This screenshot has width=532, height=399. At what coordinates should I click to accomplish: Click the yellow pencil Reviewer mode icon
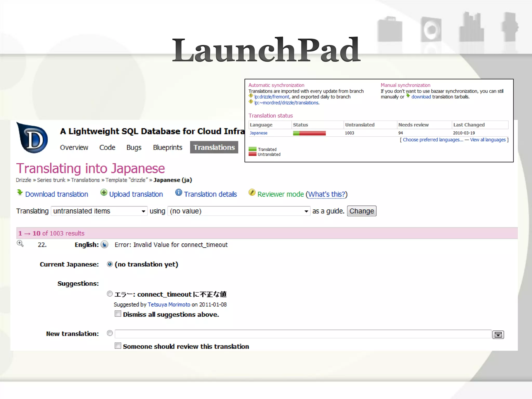point(252,192)
